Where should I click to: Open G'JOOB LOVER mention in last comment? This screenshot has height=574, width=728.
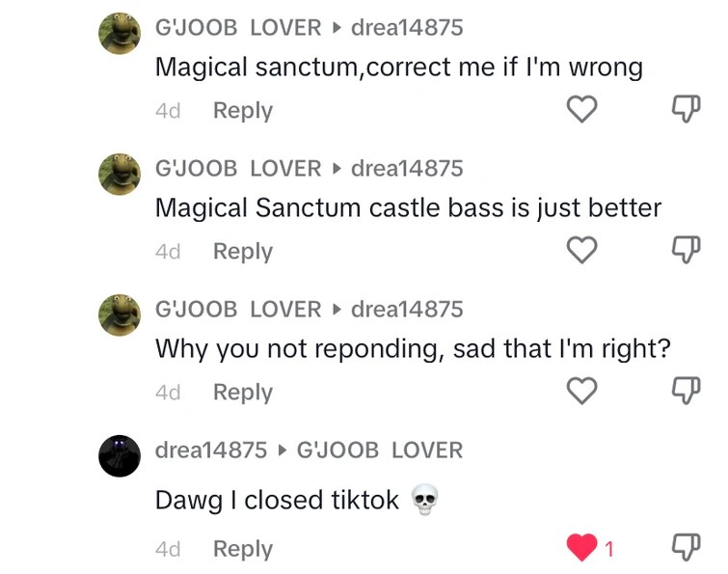pos(380,450)
